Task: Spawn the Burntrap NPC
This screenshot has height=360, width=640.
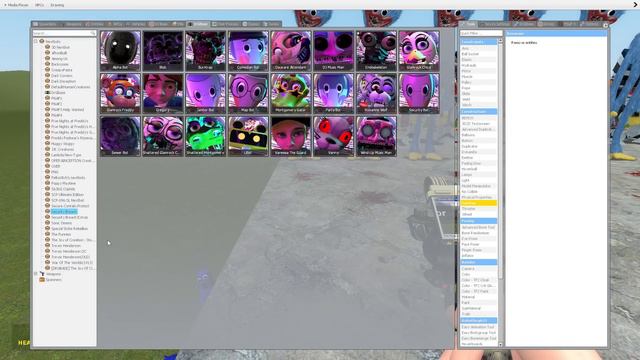Action: pyautogui.click(x=205, y=51)
